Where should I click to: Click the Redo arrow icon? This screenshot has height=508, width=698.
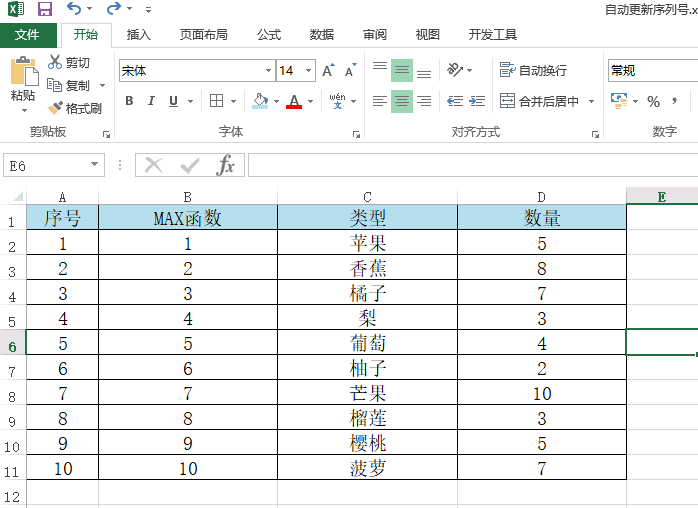click(114, 8)
